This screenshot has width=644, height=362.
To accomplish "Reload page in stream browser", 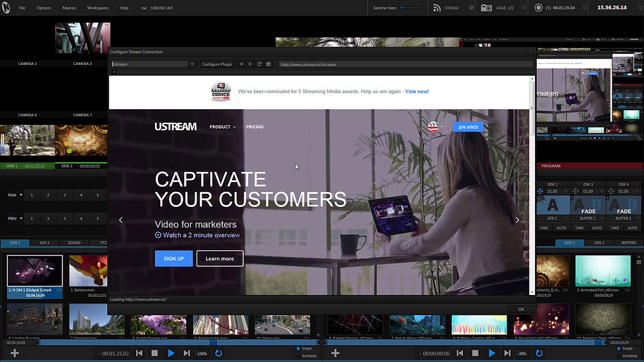I will (x=259, y=64).
